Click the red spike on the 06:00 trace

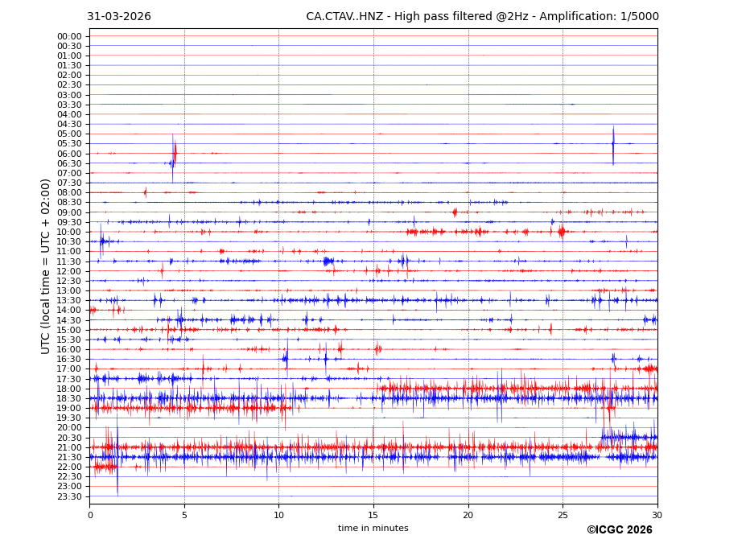coord(175,152)
